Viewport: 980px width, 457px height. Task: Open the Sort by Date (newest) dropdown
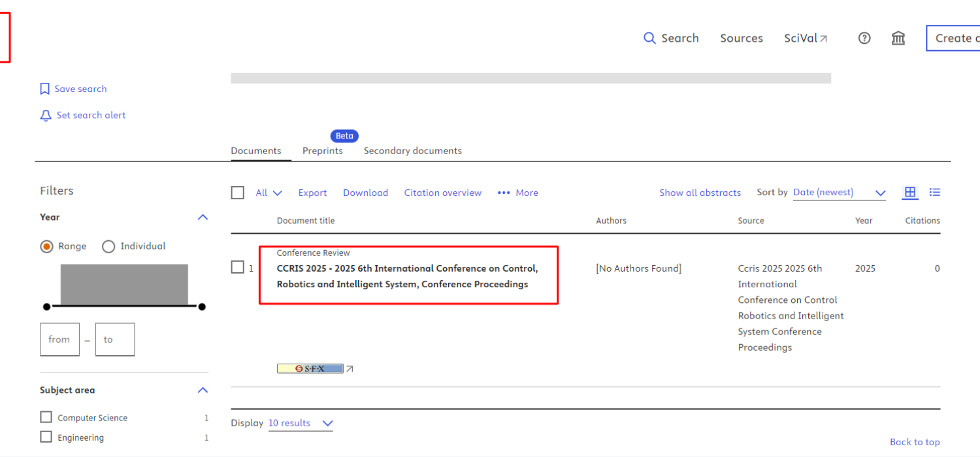point(840,193)
